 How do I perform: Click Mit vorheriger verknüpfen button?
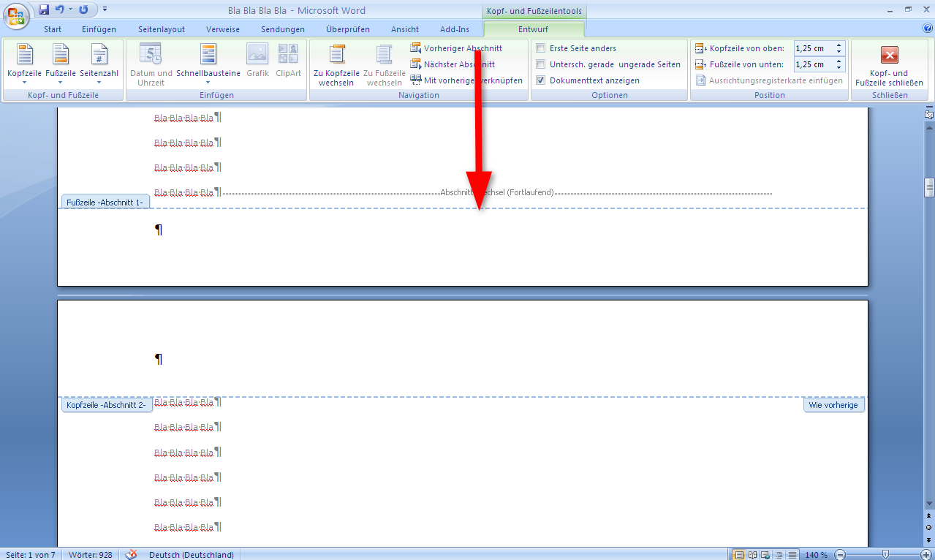[466, 80]
